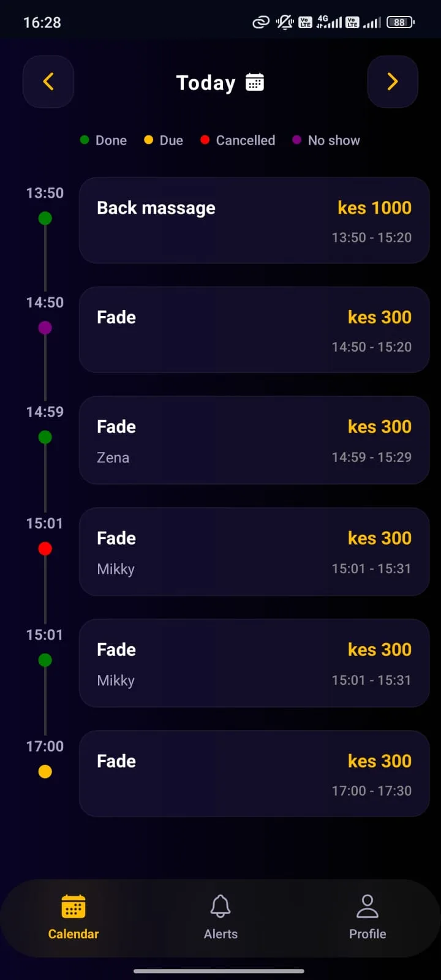Tap the yellow due marker at 17:00
Image resolution: width=441 pixels, height=980 pixels.
point(45,772)
